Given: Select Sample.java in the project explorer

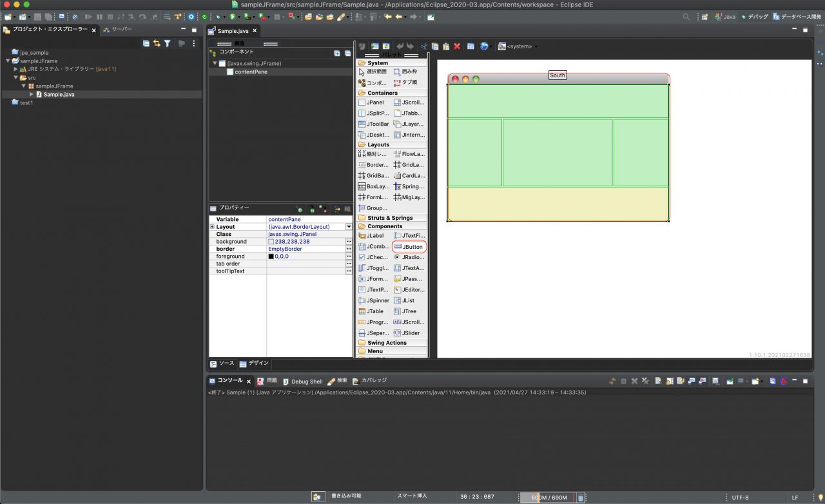Looking at the screenshot, I should [58, 94].
